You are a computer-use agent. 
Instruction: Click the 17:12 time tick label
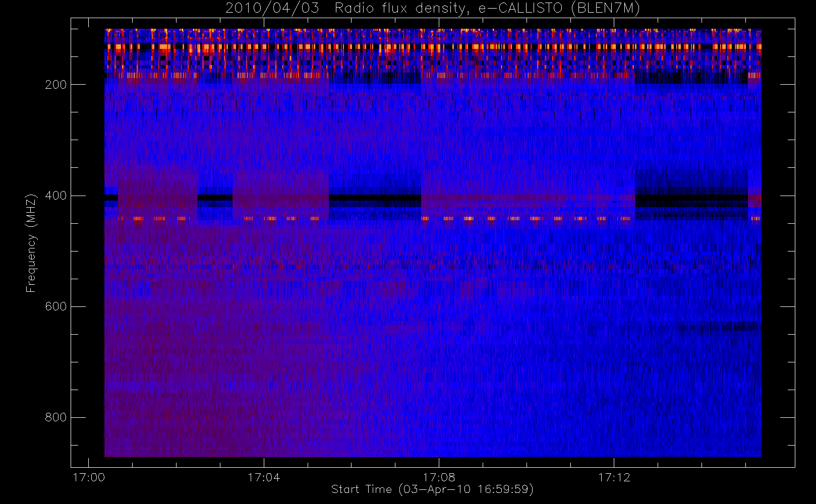614,477
